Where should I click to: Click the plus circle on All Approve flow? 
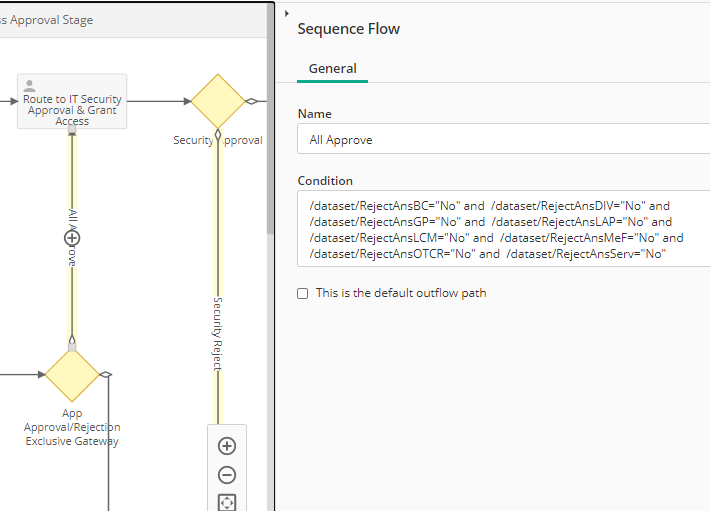pyautogui.click(x=72, y=238)
